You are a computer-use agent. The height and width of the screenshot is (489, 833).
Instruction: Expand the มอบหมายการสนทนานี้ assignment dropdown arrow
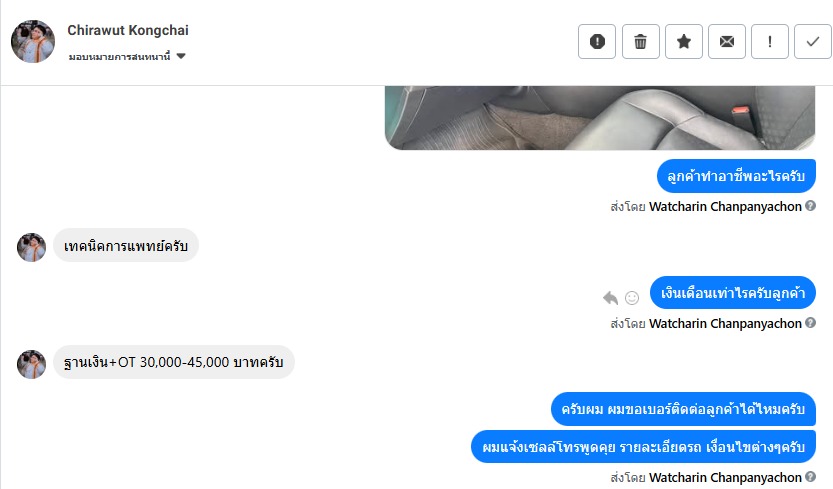181,56
